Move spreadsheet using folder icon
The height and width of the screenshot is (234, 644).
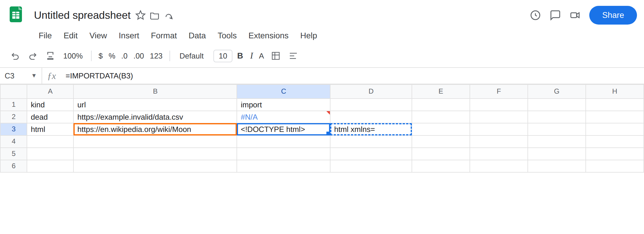(x=155, y=16)
